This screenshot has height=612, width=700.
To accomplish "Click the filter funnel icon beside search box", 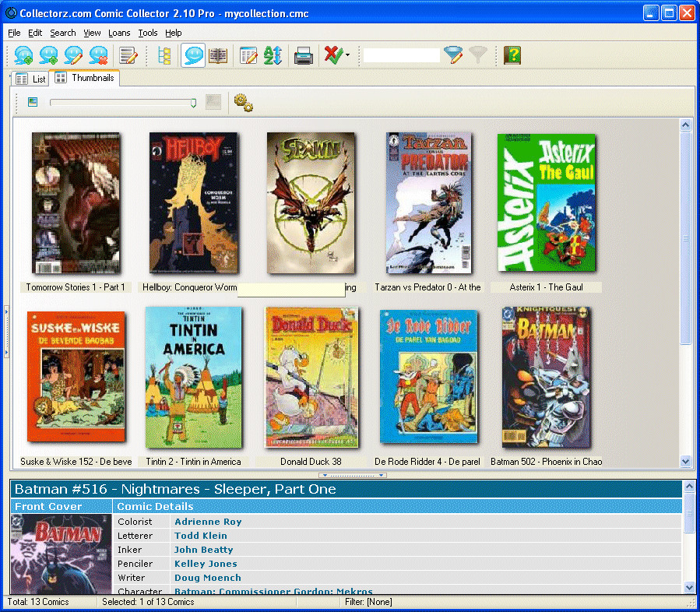I will [452, 55].
